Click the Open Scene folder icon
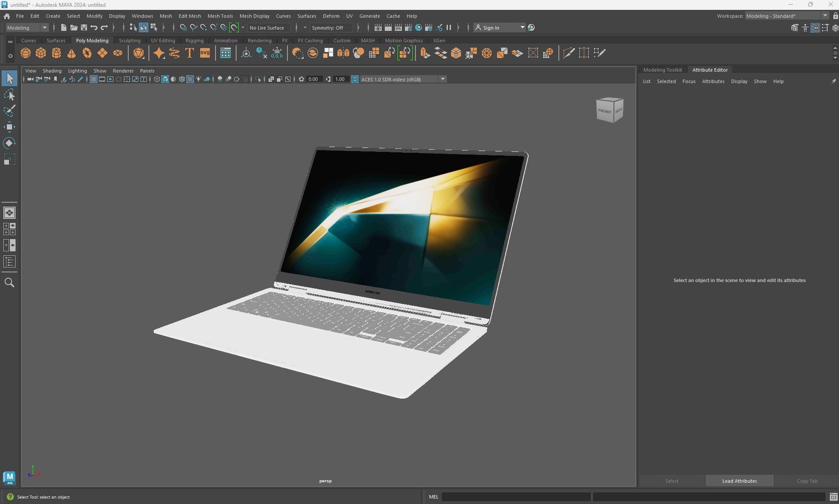The height and width of the screenshot is (504, 839). (x=74, y=28)
